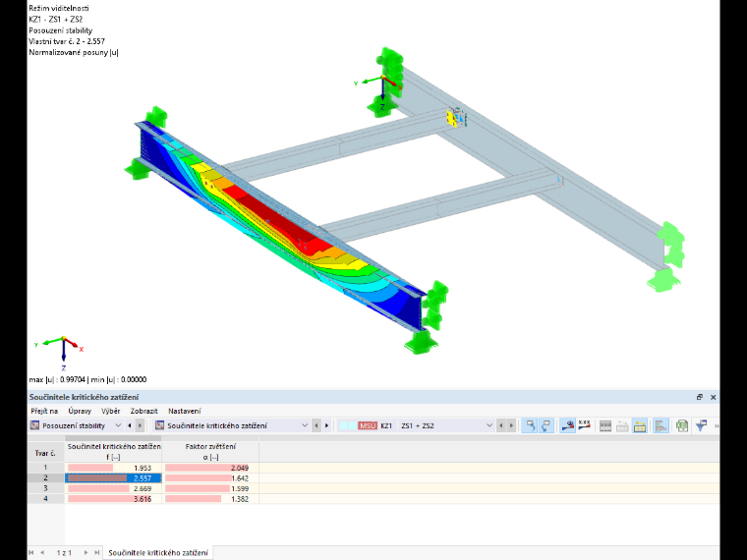
Task: Open the Nastavení menu
Action: [185, 411]
